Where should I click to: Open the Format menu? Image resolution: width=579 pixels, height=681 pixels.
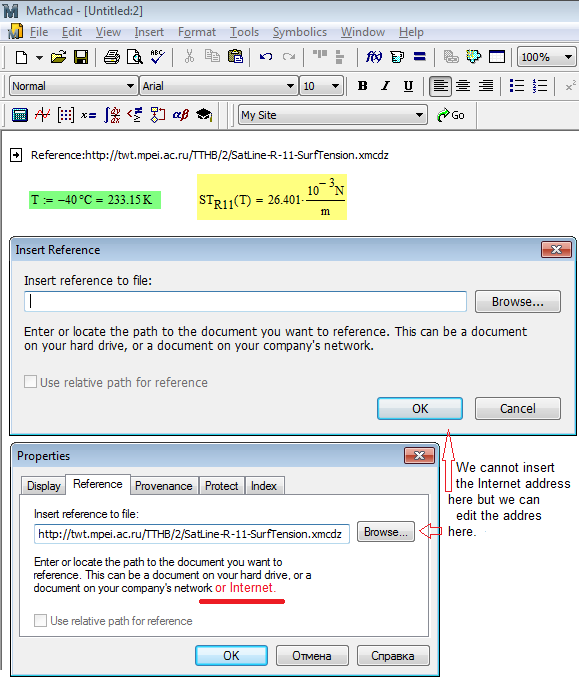pyautogui.click(x=197, y=32)
